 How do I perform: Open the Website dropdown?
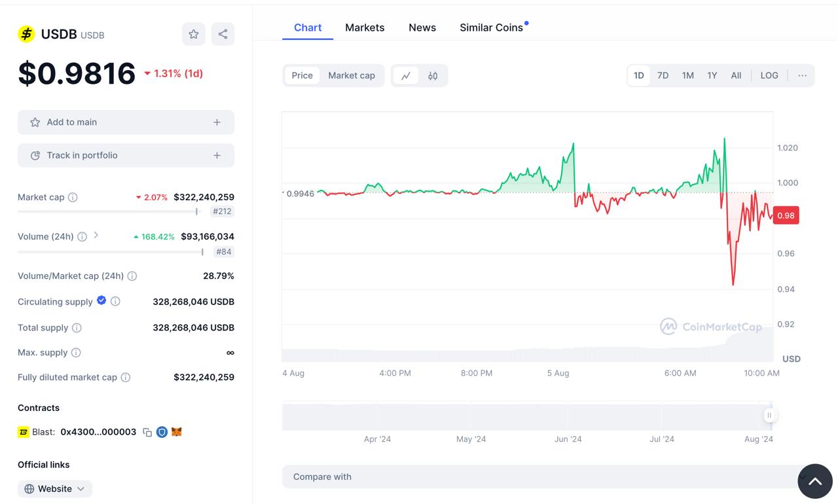55,489
